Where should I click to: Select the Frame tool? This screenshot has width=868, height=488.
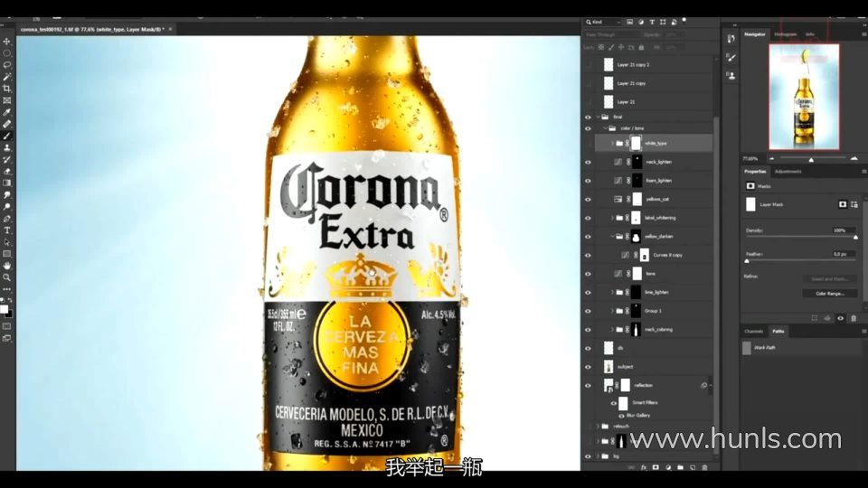pyautogui.click(x=6, y=100)
